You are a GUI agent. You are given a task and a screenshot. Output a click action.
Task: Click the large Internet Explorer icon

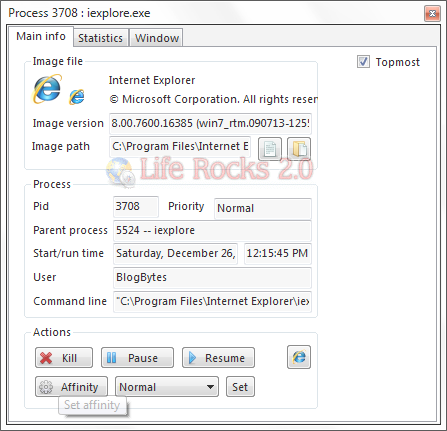coord(47,89)
